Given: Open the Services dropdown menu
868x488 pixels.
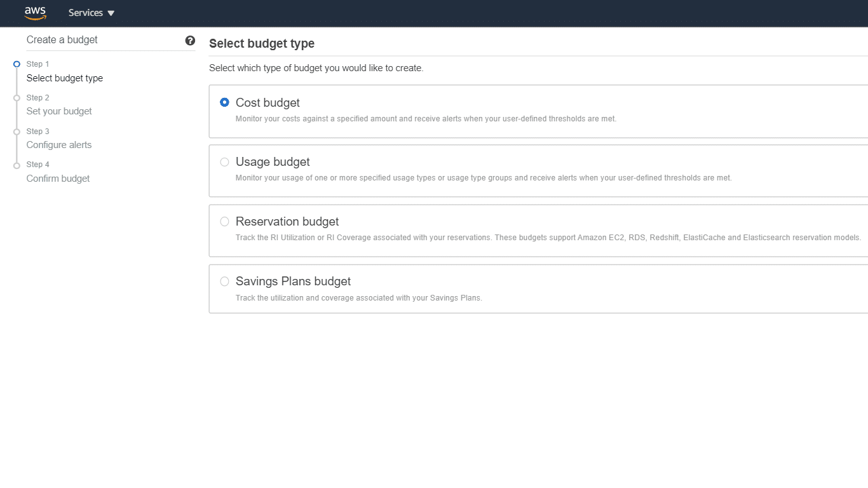Looking at the screenshot, I should pos(85,13).
